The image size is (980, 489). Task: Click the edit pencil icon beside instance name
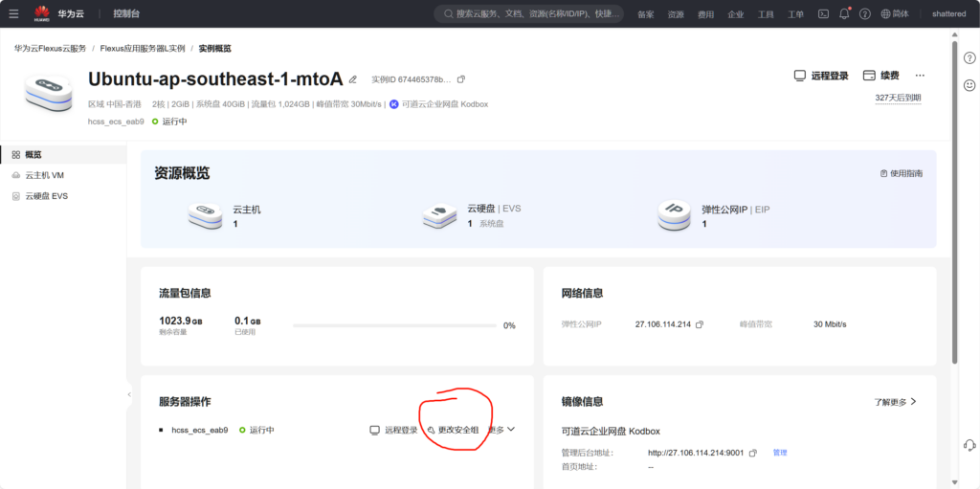353,79
